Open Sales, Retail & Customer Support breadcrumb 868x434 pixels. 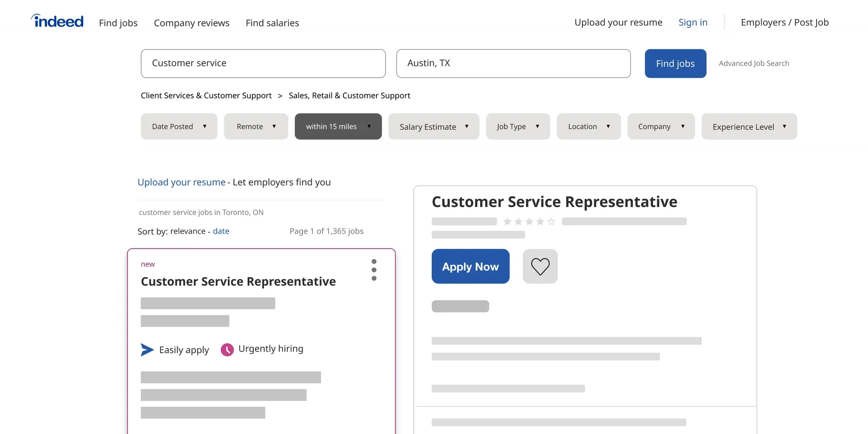(349, 95)
